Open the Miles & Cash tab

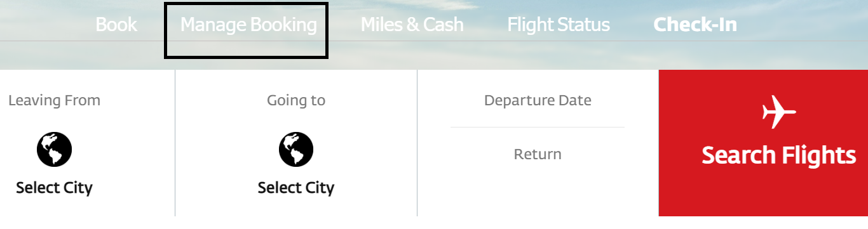(x=412, y=25)
